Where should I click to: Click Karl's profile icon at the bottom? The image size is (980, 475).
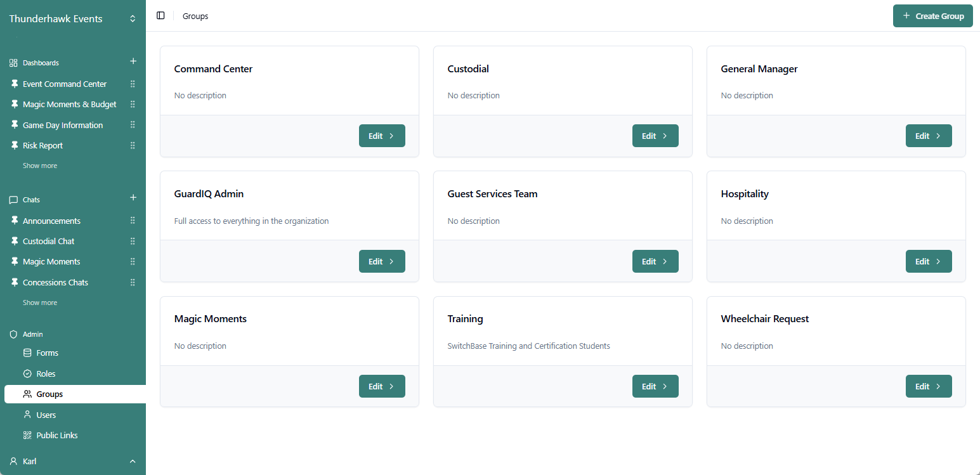(13, 461)
